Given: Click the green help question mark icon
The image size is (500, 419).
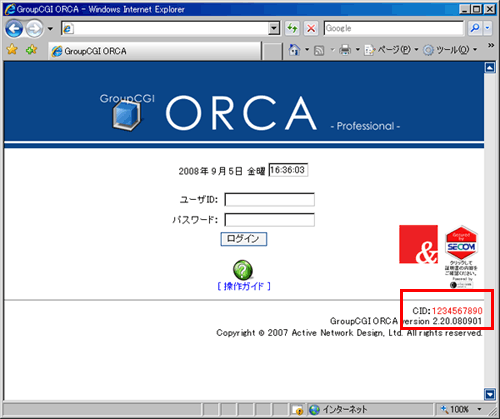Looking at the screenshot, I should (x=243, y=270).
